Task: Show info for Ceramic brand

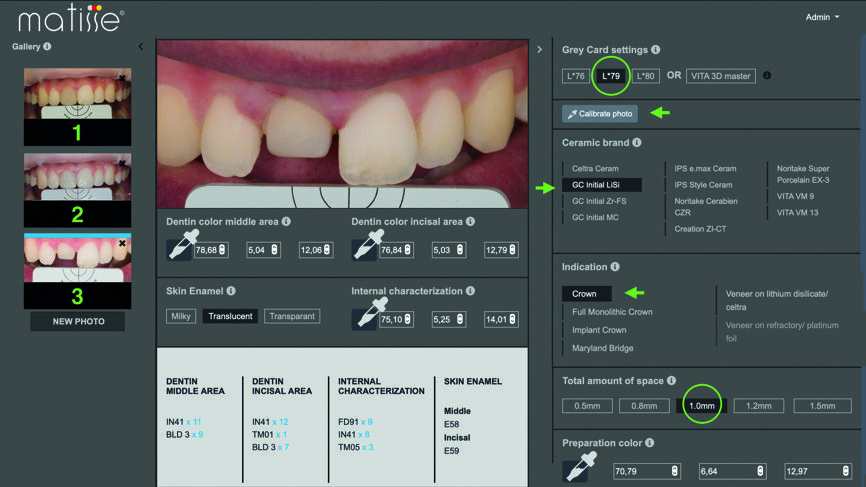Action: click(x=637, y=143)
